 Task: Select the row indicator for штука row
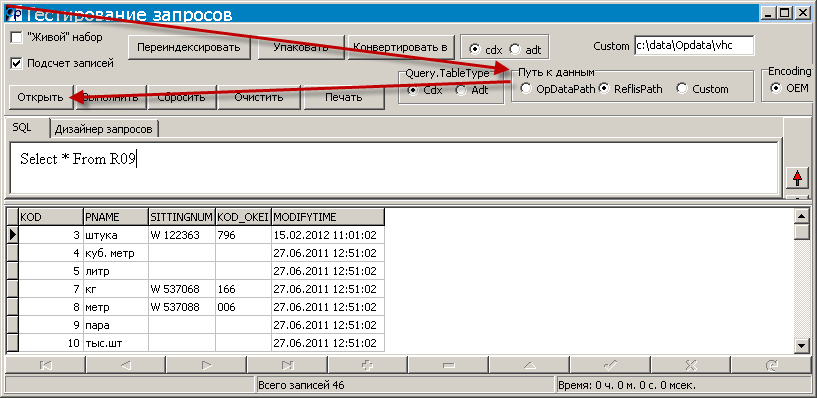pos(12,235)
